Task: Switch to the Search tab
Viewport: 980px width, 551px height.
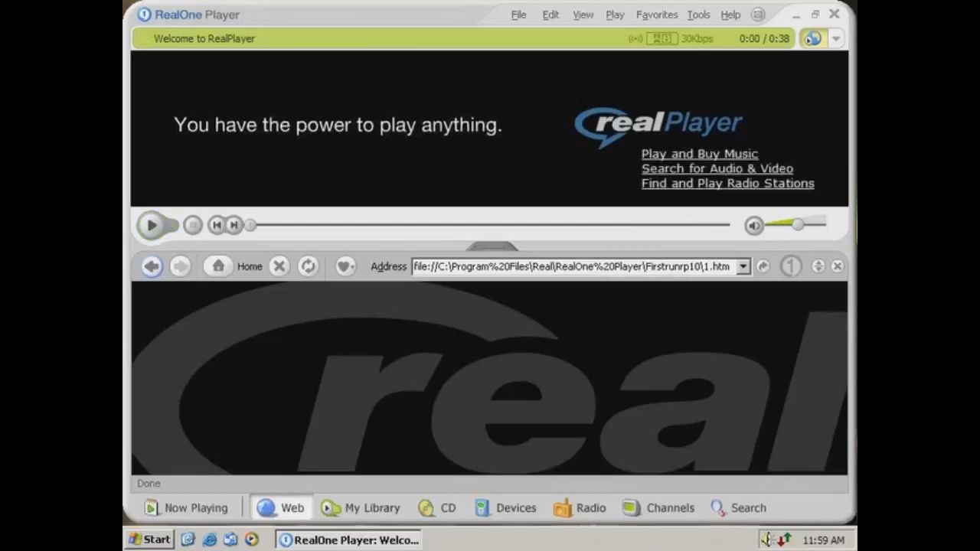Action: click(738, 507)
